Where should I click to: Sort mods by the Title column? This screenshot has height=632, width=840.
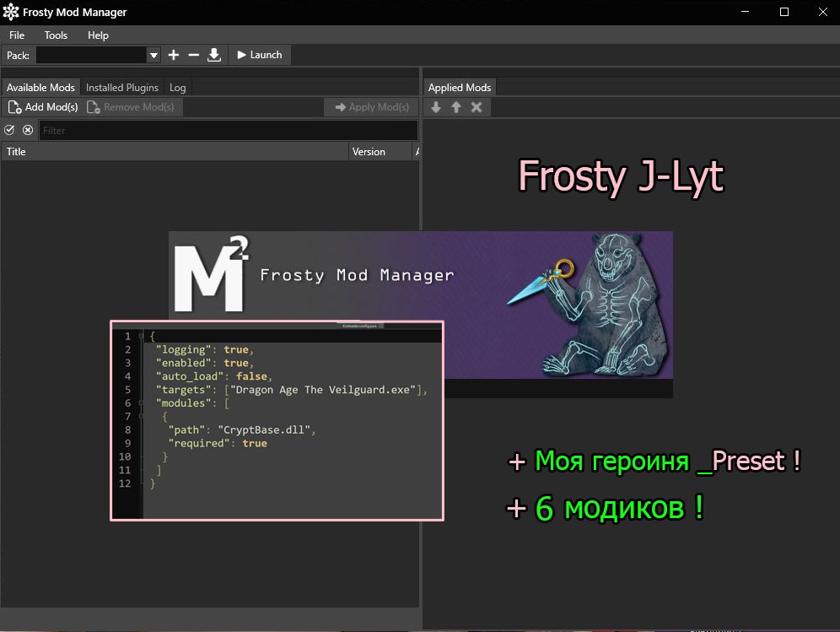[x=175, y=152]
